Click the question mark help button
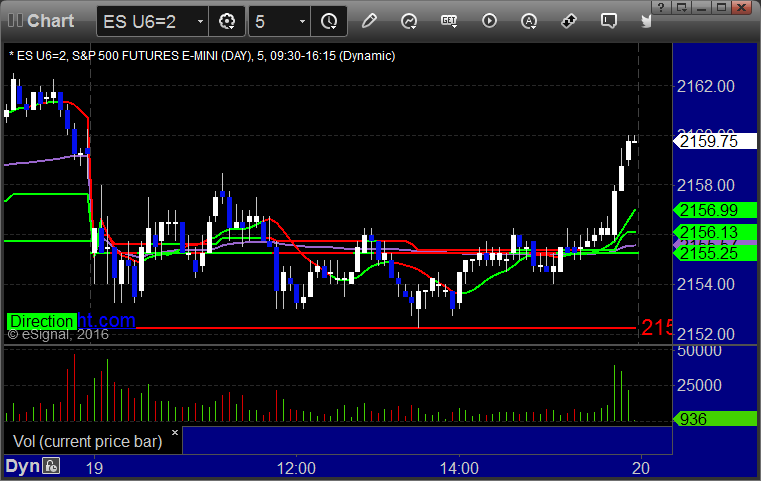This screenshot has width=761, height=481. tap(661, 7)
